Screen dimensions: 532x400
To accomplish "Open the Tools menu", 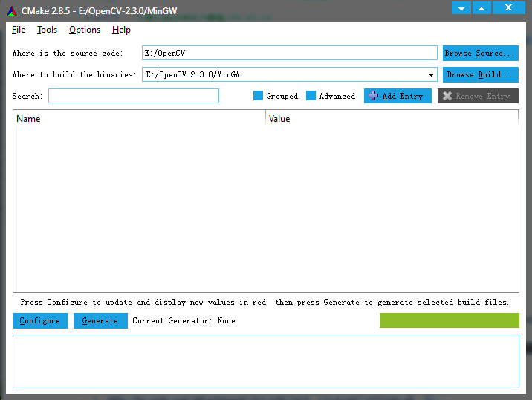I will pyautogui.click(x=47, y=30).
